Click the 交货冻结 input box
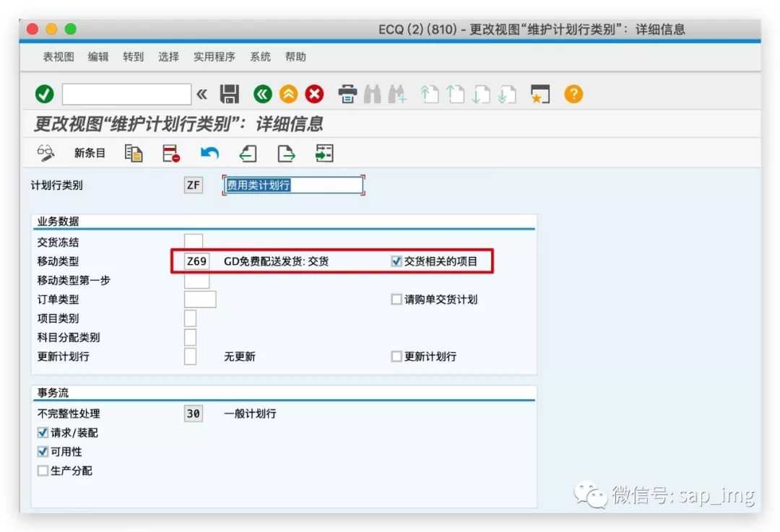780x532 pixels. click(x=194, y=242)
